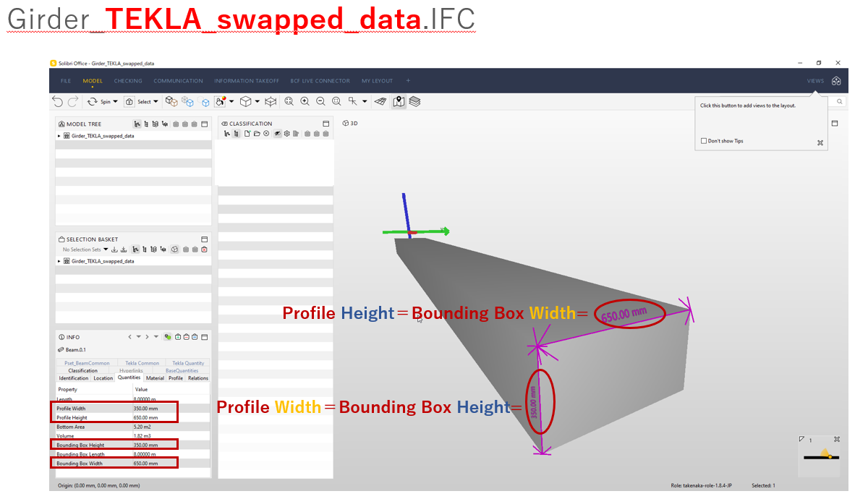
Task: Click the Zoom to Fit icon
Action: point(289,102)
